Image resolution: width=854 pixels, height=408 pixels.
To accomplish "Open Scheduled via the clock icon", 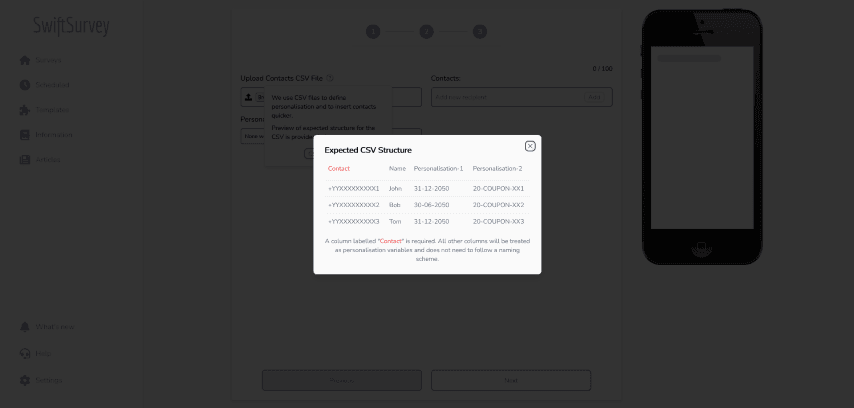I will click(25, 84).
